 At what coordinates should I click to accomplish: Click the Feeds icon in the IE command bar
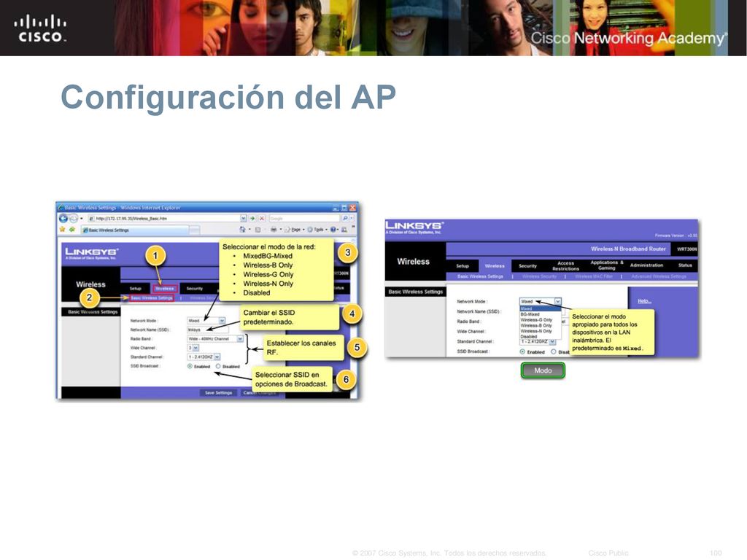click(258, 230)
